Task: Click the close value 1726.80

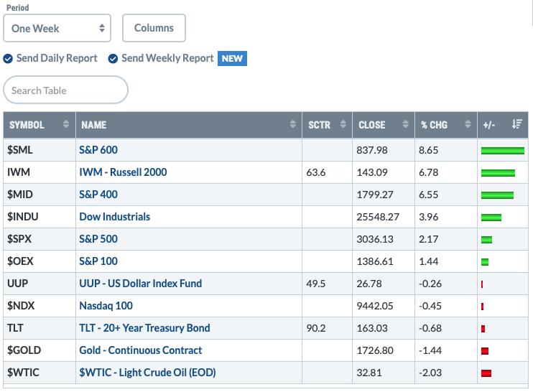Action: (375, 350)
